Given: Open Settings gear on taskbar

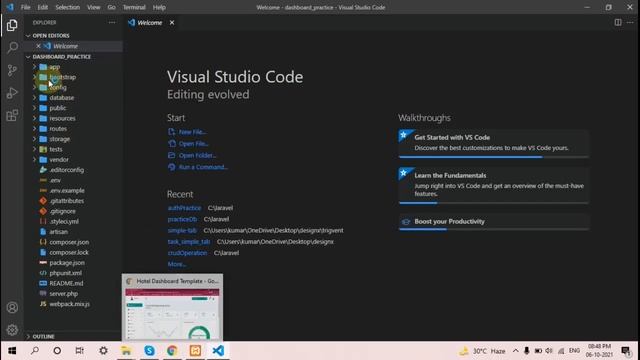Looking at the screenshot, I should (103, 351).
